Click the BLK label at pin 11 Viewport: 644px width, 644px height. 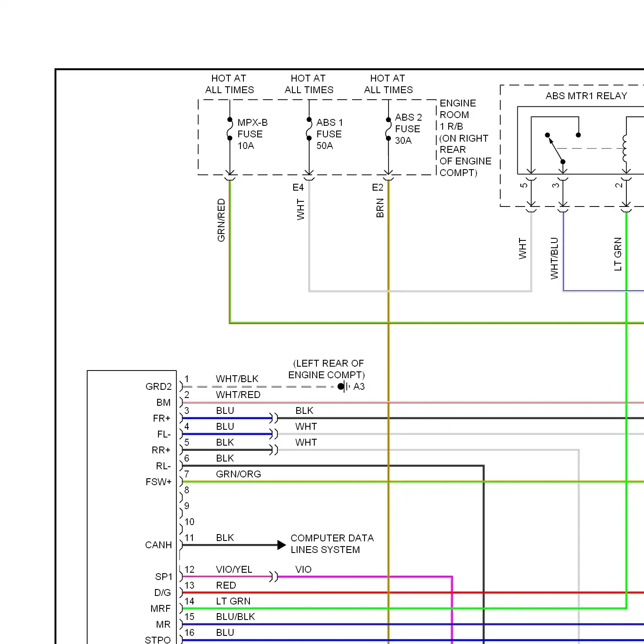pos(225,538)
